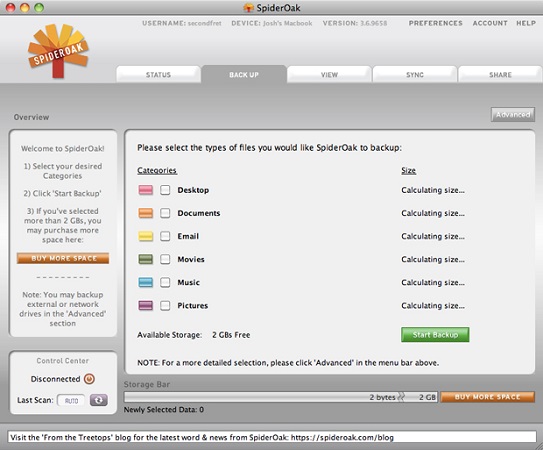Click the Advanced button

click(513, 115)
